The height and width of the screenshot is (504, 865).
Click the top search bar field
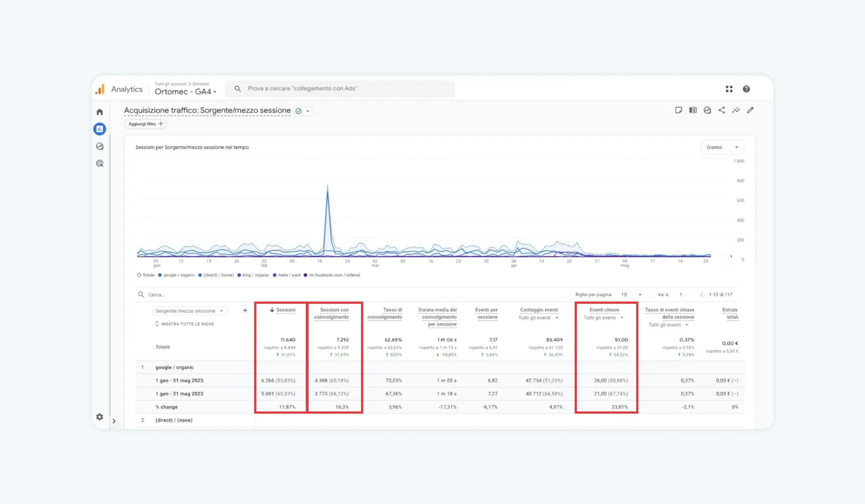(x=340, y=89)
